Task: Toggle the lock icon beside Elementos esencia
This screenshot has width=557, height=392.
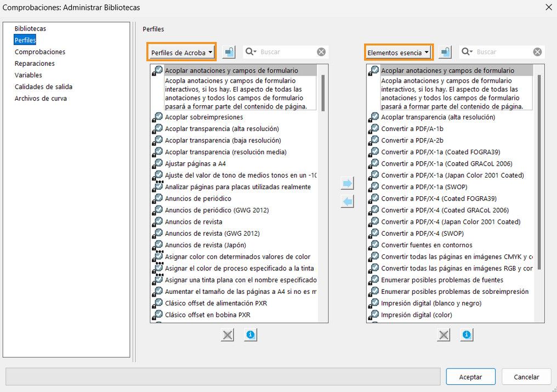Action: pos(445,52)
